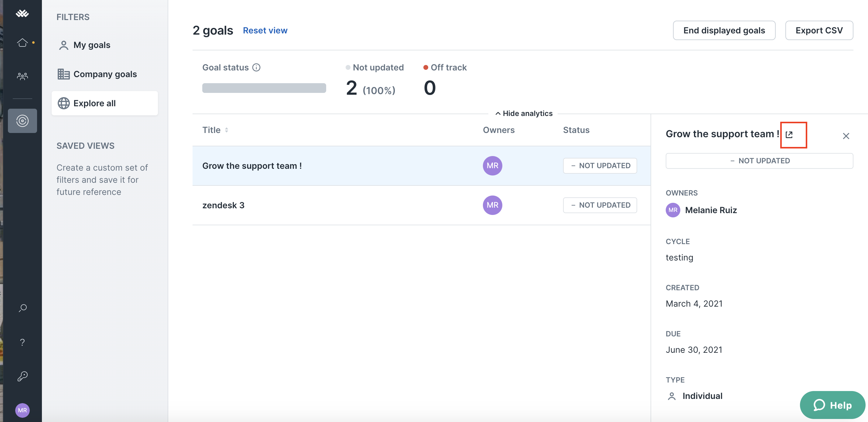Click the Individual type label
Viewport: 868px width, 422px height.
702,396
